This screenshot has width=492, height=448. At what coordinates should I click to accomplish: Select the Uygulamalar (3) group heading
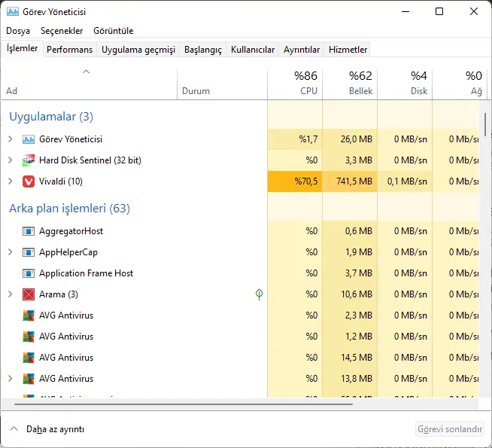point(51,117)
